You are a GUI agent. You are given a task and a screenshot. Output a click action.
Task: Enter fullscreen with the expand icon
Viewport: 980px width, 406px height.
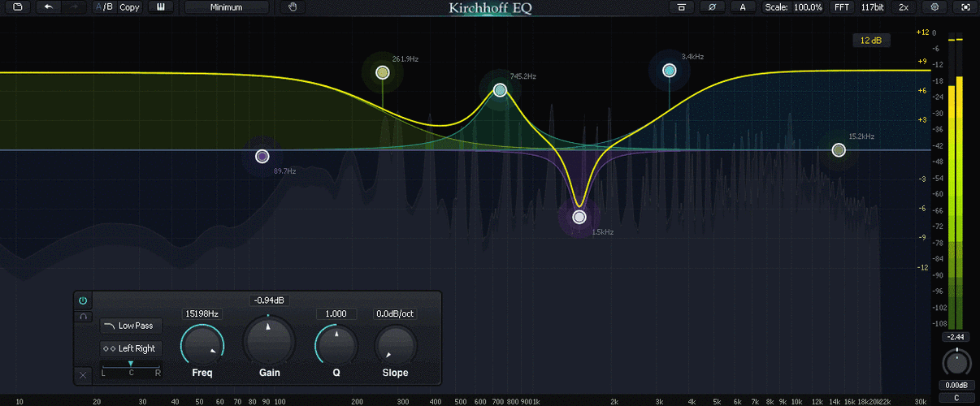click(x=965, y=7)
